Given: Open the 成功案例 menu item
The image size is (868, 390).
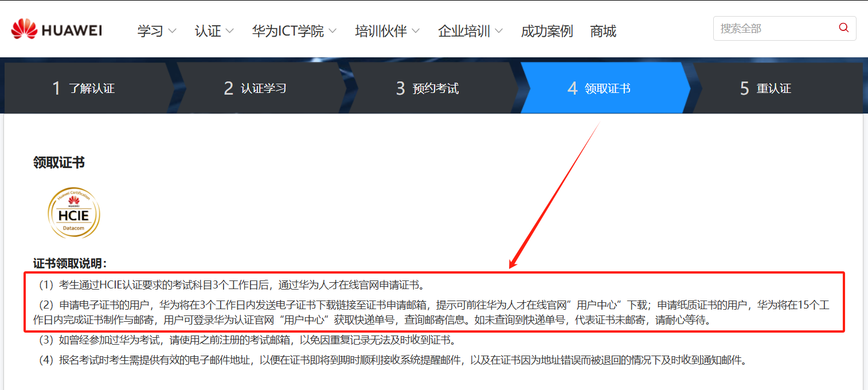Looking at the screenshot, I should (x=547, y=31).
